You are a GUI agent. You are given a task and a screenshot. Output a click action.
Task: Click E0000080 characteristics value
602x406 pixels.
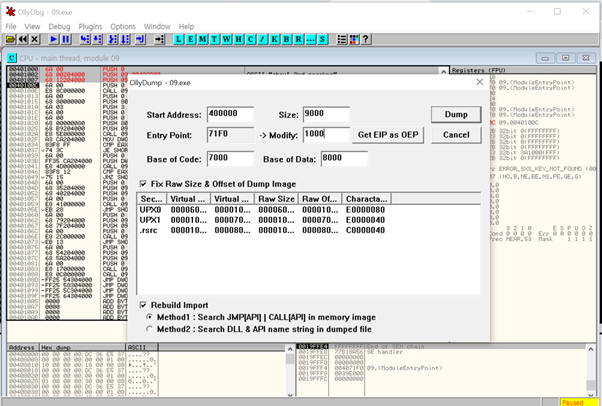pos(365,210)
